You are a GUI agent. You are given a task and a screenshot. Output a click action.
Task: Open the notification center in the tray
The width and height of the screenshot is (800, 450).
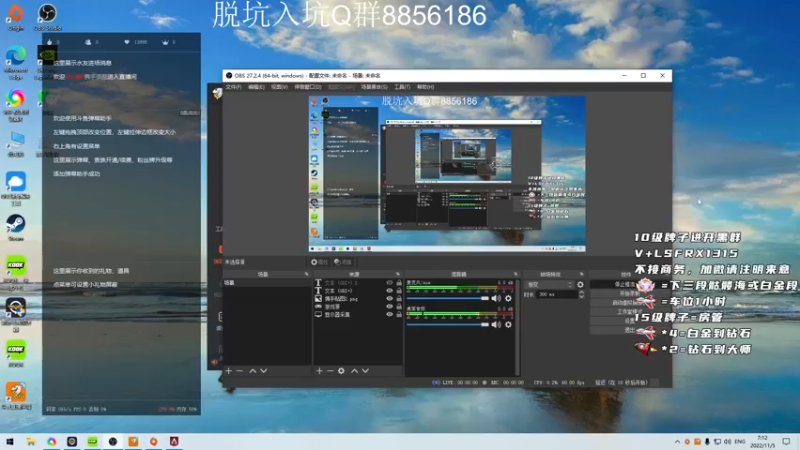coord(786,442)
